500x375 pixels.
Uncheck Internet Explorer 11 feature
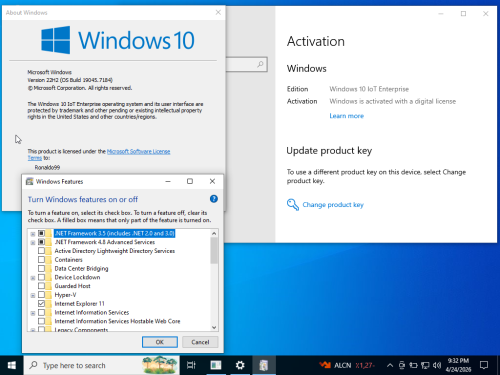click(41, 303)
